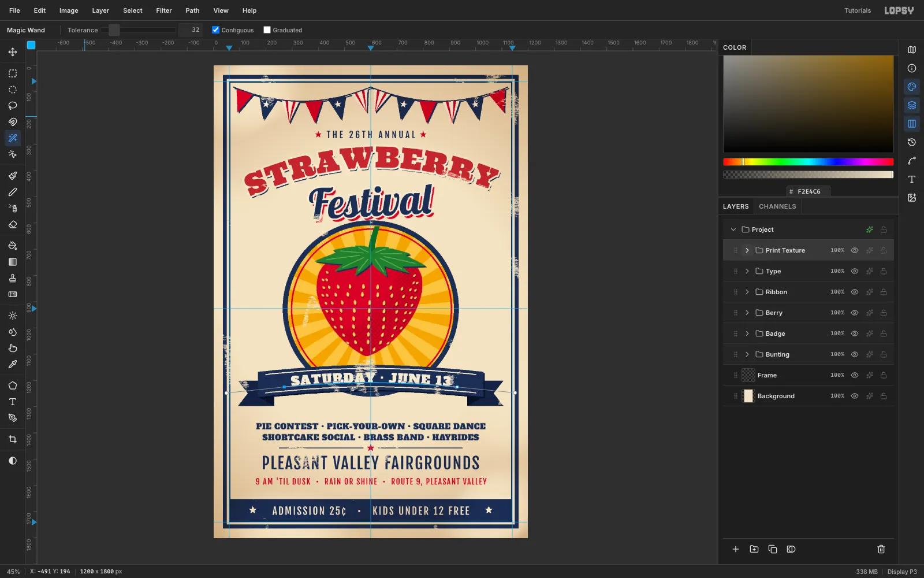Viewport: 924px width, 578px height.
Task: Open the File menu
Action: click(x=14, y=10)
